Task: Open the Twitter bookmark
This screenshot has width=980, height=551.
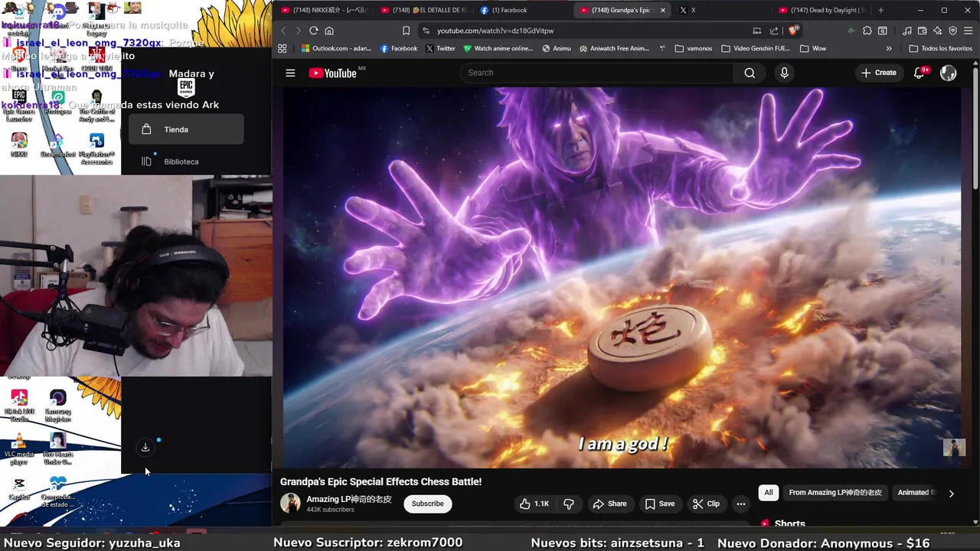Action: (440, 48)
